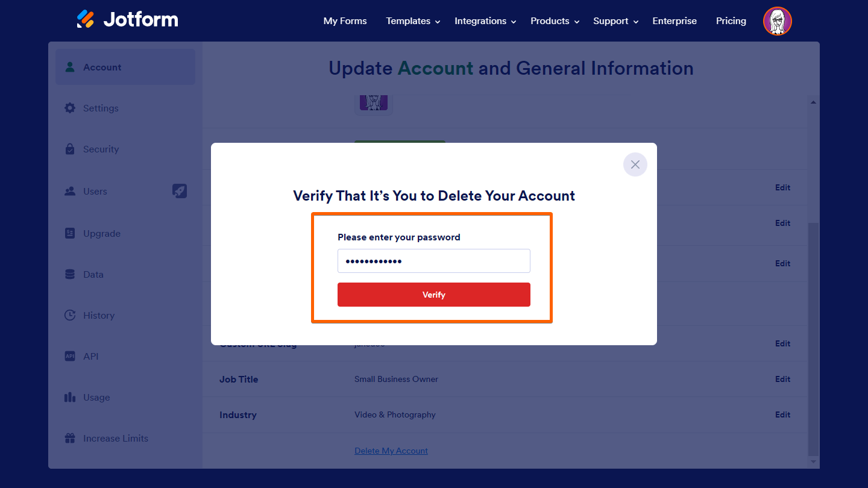This screenshot has width=868, height=488.
Task: Click the Increase Limits gift icon
Action: [x=70, y=439]
